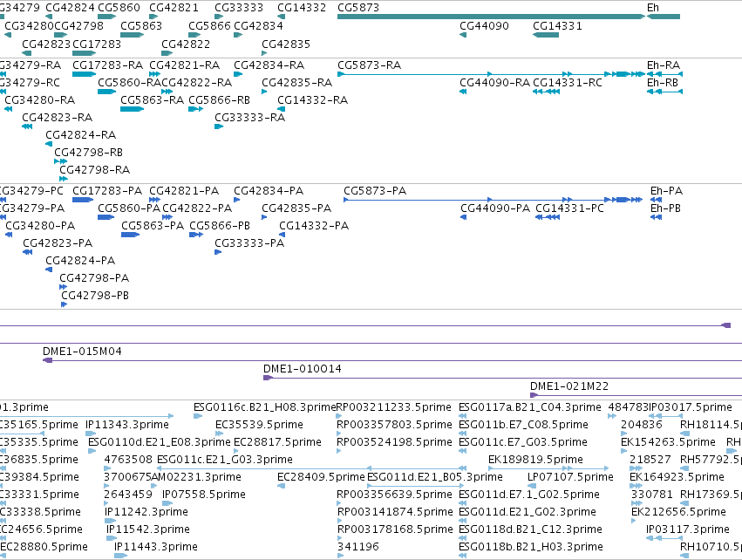Click transcript CG44090-RA
742x560 pixels.
463,92
